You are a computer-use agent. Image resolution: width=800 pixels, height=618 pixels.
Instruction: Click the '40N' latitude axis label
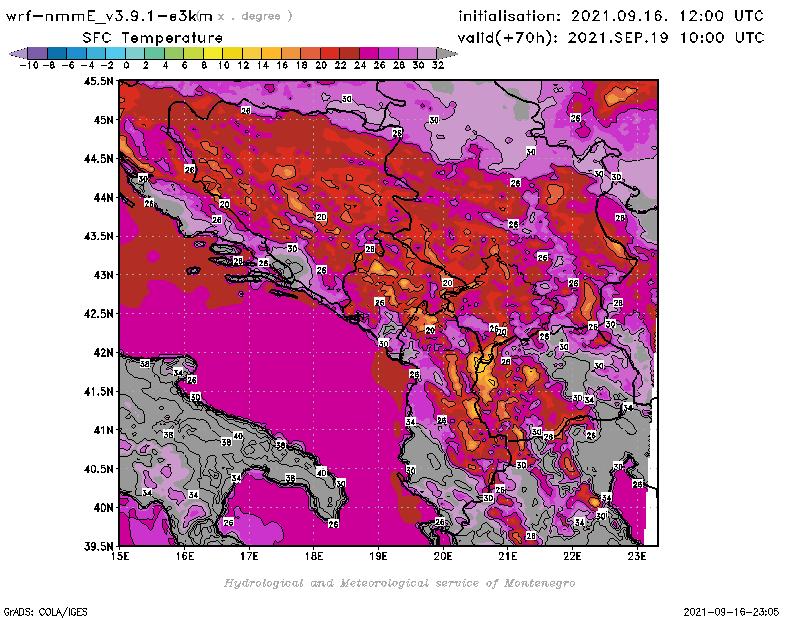coord(103,508)
